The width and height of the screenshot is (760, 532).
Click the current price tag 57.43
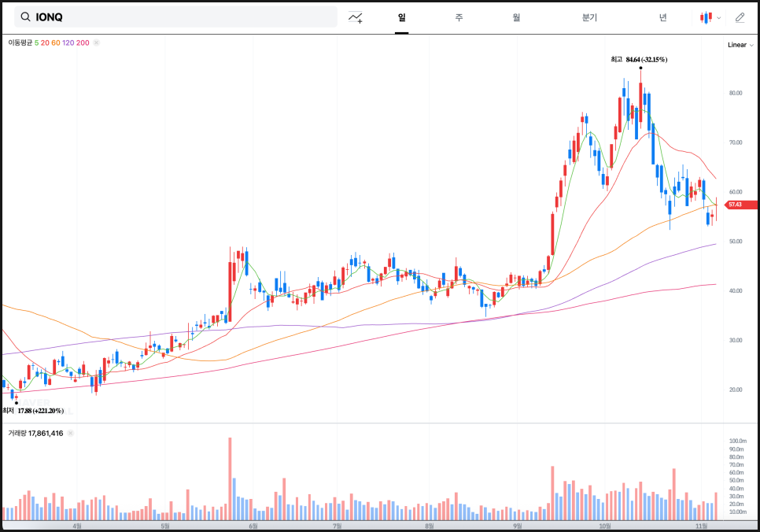click(x=736, y=205)
